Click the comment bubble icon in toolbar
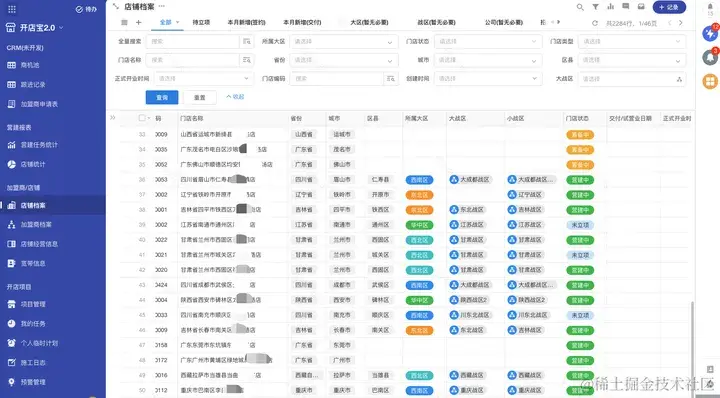The image size is (720, 398). [x=625, y=7]
